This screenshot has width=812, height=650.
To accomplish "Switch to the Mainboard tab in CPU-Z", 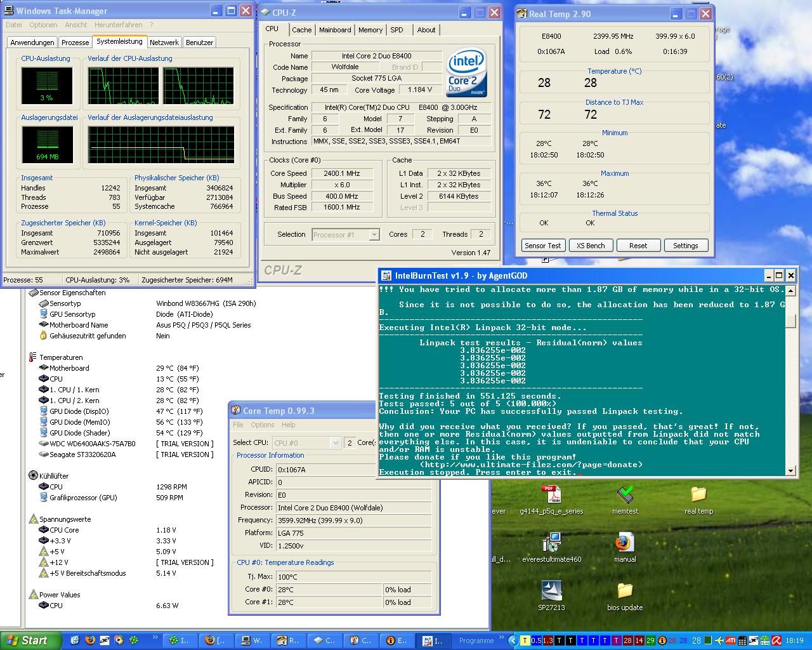I will 335,30.
